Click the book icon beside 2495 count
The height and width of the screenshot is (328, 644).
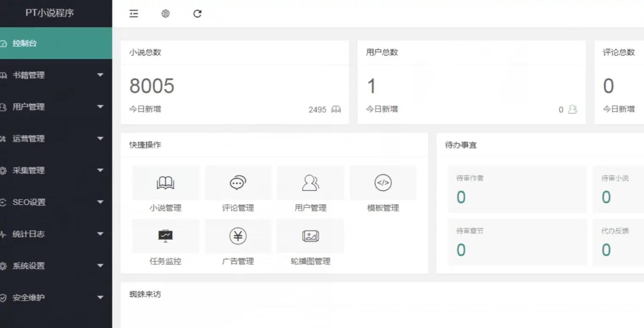tap(336, 109)
